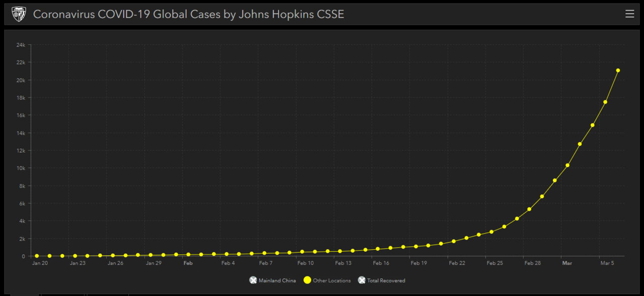Image resolution: width=644 pixels, height=296 pixels.
Task: Click the 'Total Recovered' legend label text
Action: 386,280
